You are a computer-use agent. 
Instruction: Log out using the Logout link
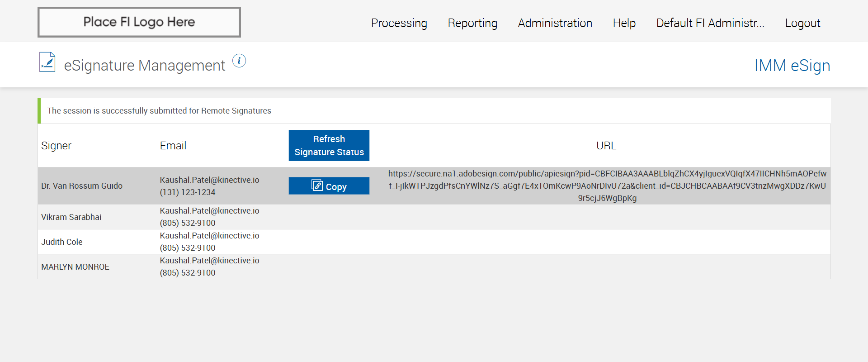point(802,23)
